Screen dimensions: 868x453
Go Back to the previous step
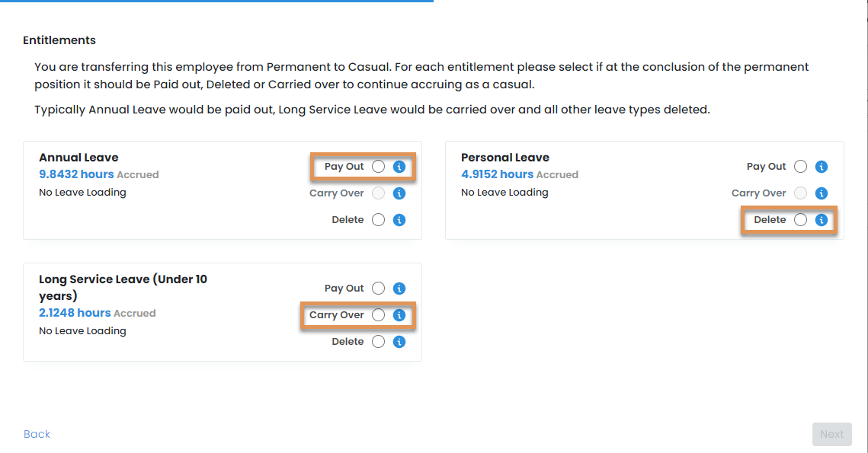[x=37, y=434]
